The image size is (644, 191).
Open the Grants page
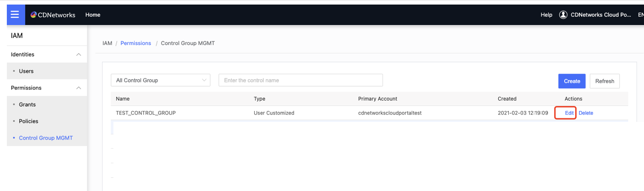27,105
